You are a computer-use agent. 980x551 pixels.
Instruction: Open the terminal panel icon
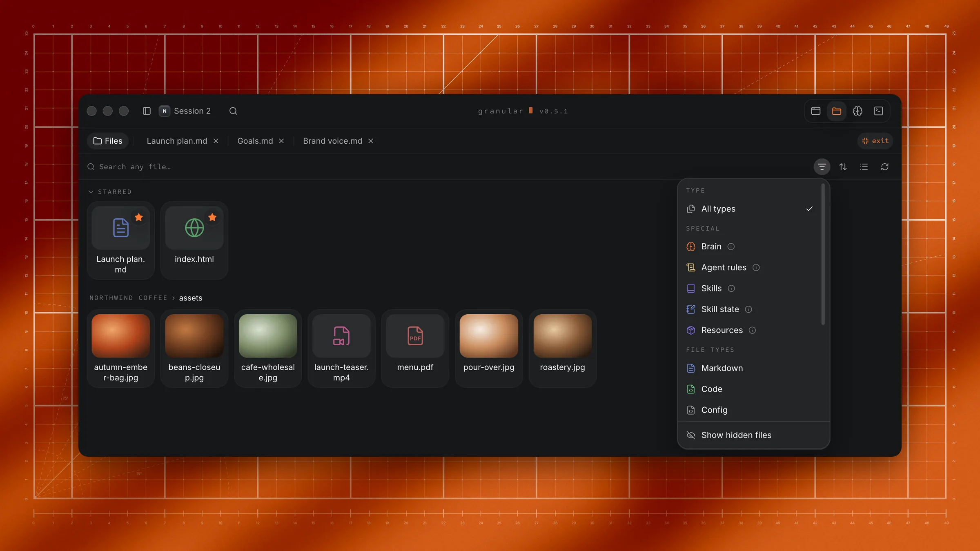click(878, 111)
